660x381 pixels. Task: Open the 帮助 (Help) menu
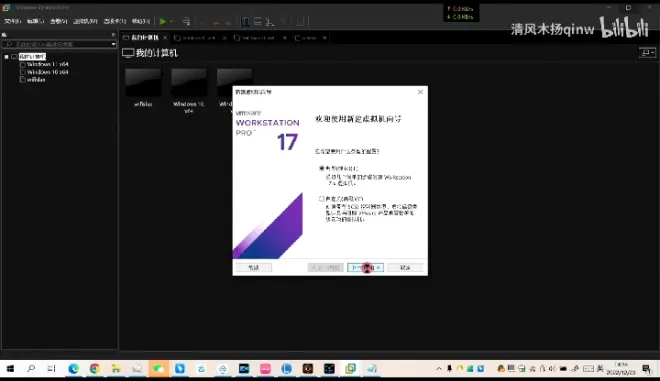click(x=141, y=21)
